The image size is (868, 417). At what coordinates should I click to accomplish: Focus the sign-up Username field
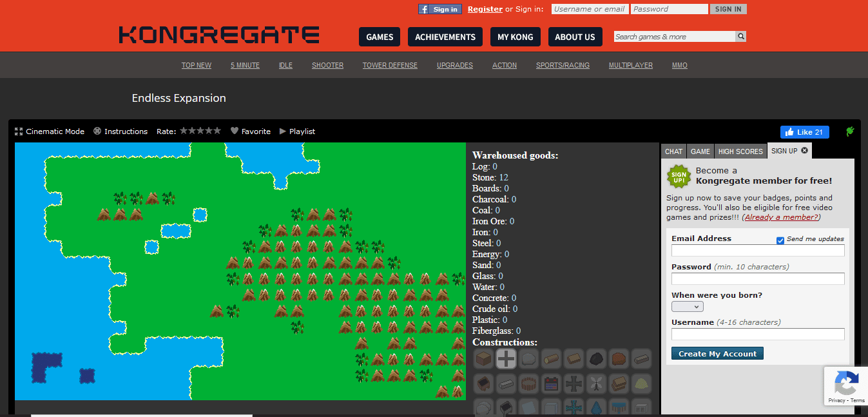coord(758,334)
